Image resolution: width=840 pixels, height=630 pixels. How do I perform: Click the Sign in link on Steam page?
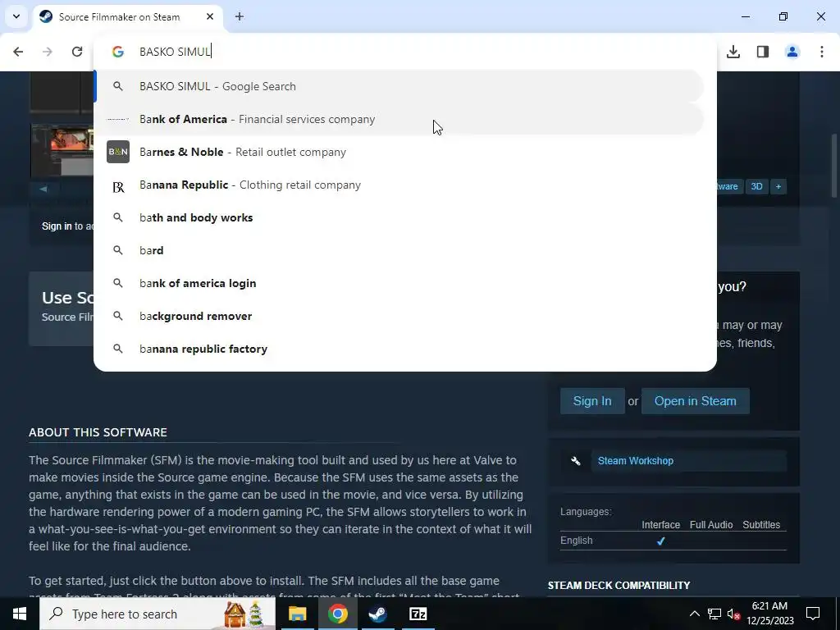point(57,226)
